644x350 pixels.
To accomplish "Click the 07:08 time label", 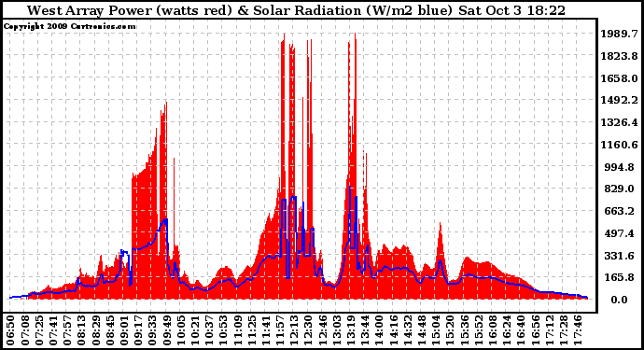I will coord(25,330).
